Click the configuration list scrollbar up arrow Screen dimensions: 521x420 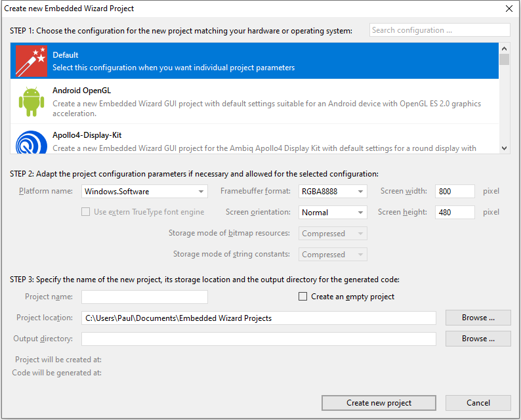pos(504,49)
